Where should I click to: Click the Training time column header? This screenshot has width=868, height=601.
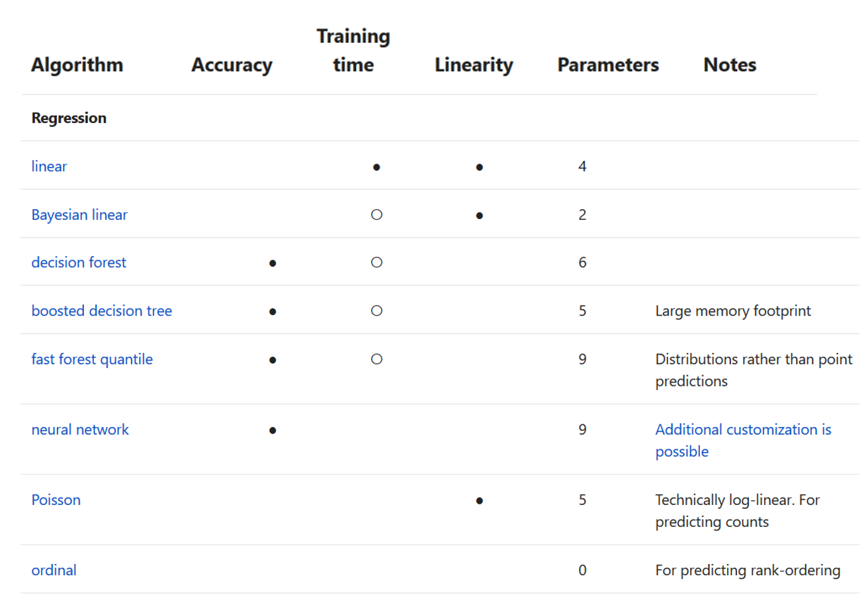353,50
